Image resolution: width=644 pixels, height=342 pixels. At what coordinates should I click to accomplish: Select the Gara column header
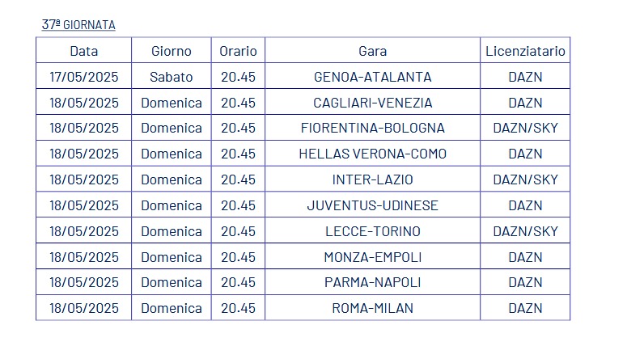click(x=372, y=51)
